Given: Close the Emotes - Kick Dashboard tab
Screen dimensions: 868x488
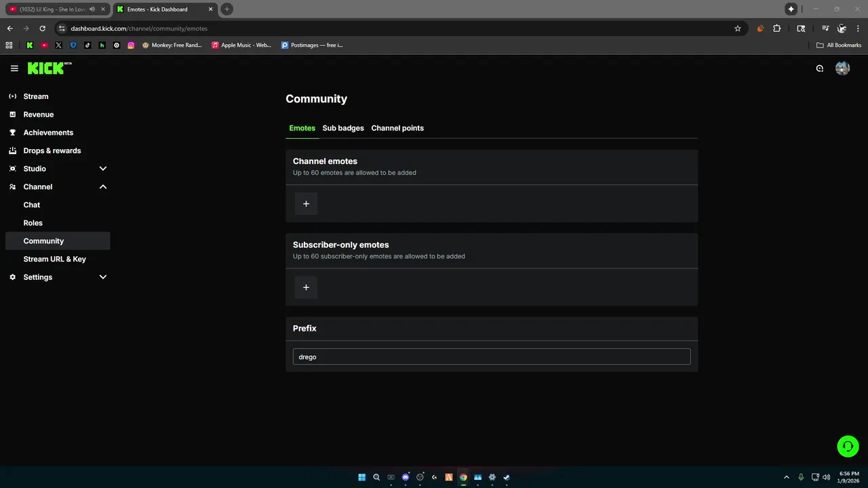Looking at the screenshot, I should pyautogui.click(x=210, y=9).
